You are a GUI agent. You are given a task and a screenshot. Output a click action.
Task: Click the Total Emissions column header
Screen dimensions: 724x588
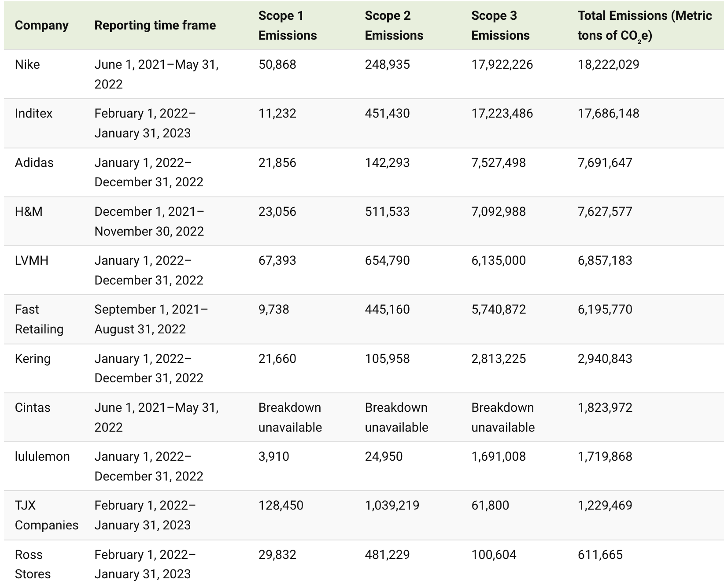(645, 26)
